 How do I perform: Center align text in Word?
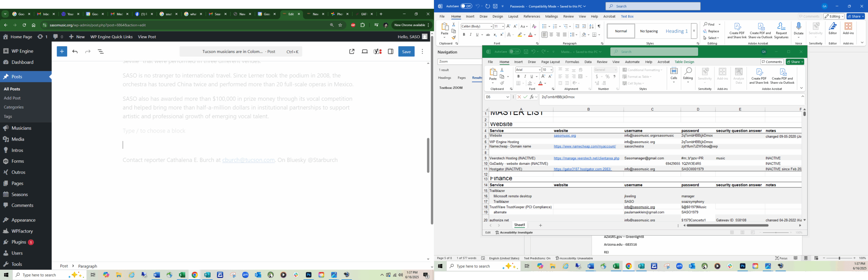point(551,35)
